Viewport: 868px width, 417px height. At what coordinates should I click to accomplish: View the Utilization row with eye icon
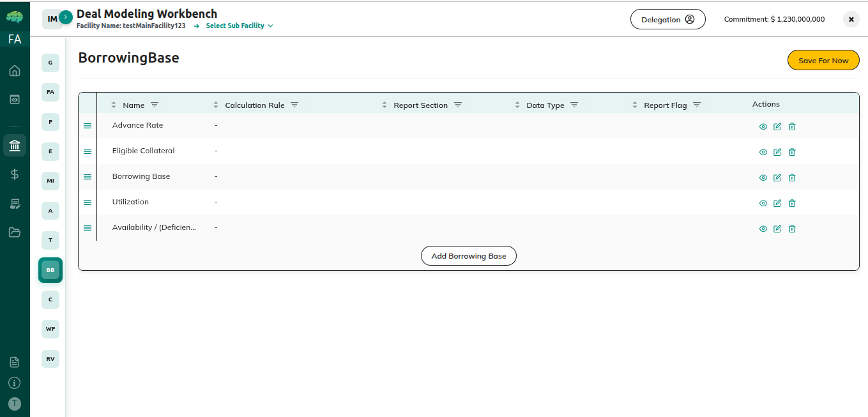[x=763, y=203]
